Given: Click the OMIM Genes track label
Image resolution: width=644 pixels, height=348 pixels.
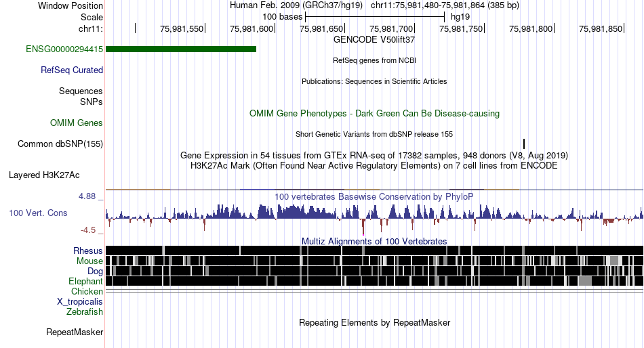Looking at the screenshot, I should click(x=76, y=123).
